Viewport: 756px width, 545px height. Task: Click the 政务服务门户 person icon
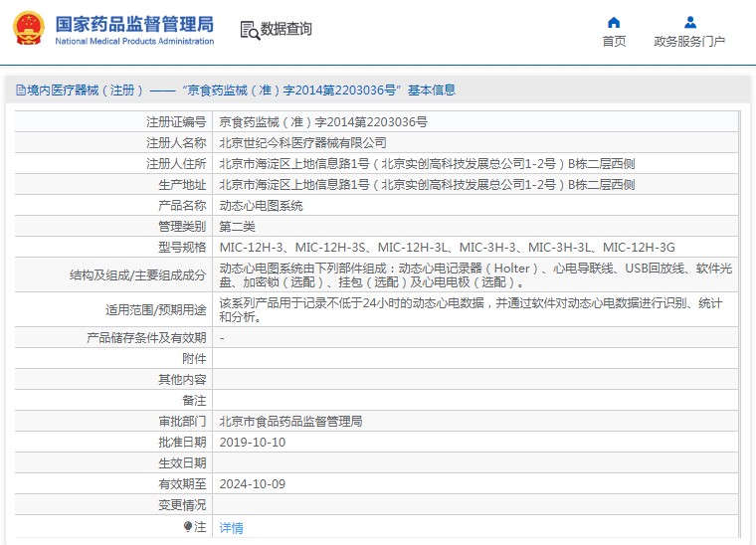(x=689, y=22)
